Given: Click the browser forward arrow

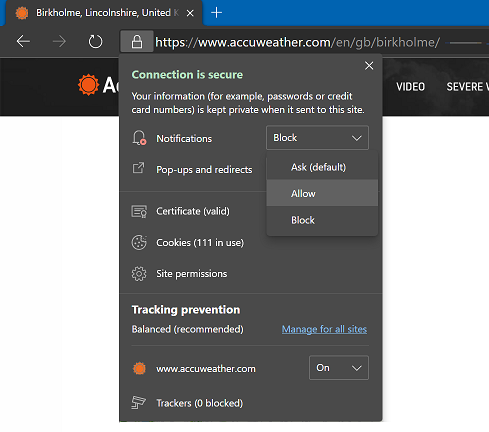Looking at the screenshot, I should coord(59,42).
